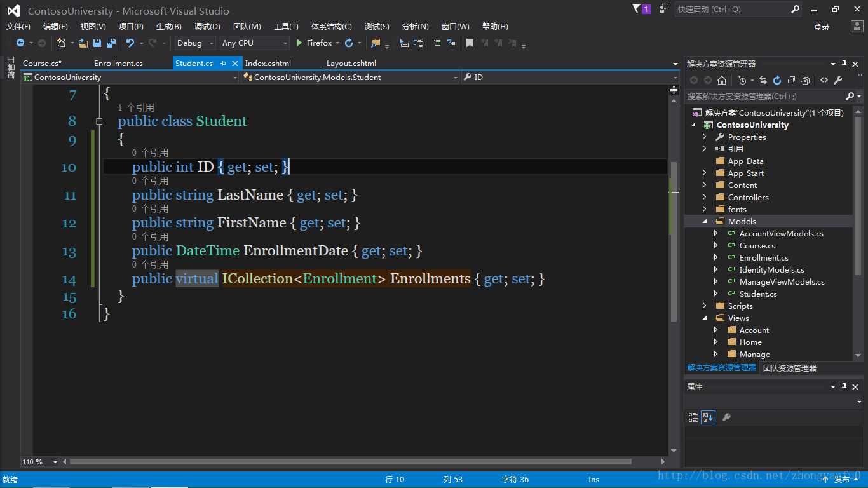Expand the Properties node in Solution Explorer
Screen dimensions: 868x488
pos(704,137)
